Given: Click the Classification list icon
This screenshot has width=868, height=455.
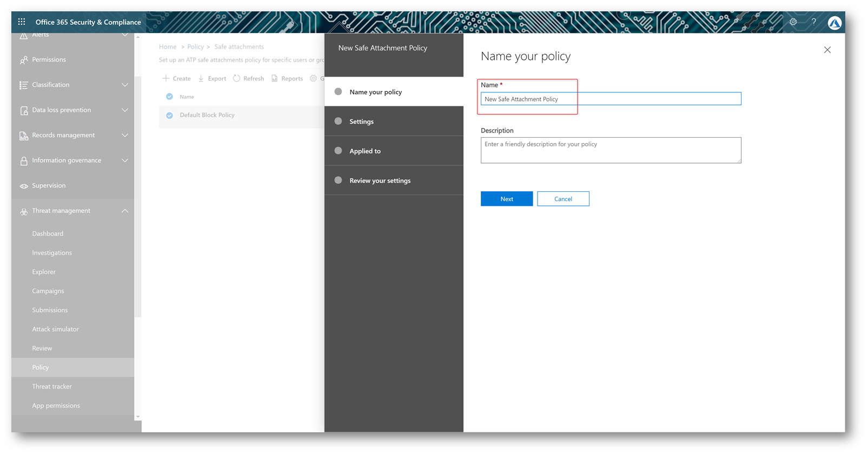Looking at the screenshot, I should point(24,85).
